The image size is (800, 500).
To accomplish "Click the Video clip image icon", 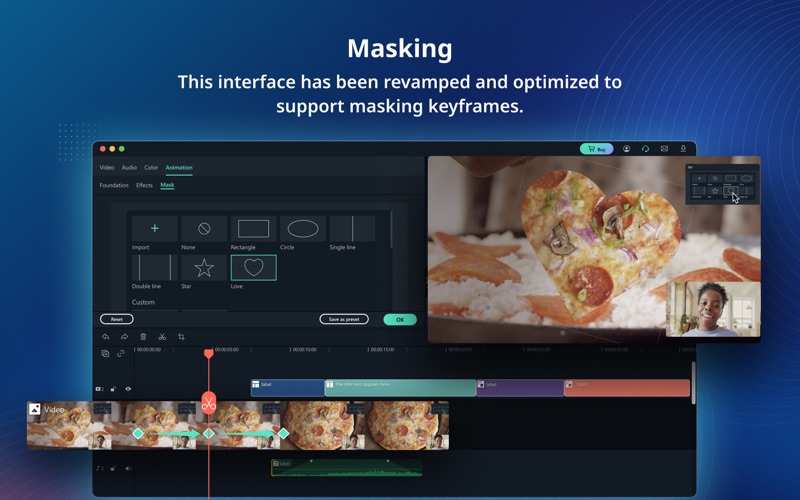I will (x=35, y=409).
